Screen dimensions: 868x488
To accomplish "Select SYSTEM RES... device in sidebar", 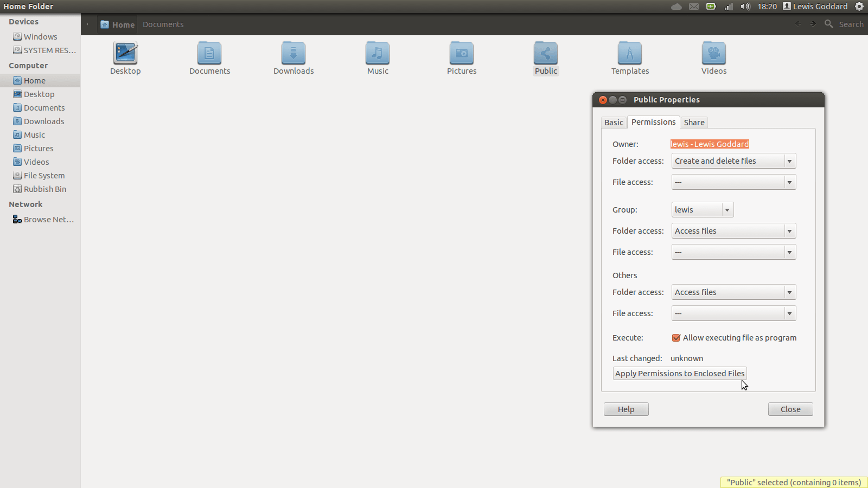I will 40,50.
